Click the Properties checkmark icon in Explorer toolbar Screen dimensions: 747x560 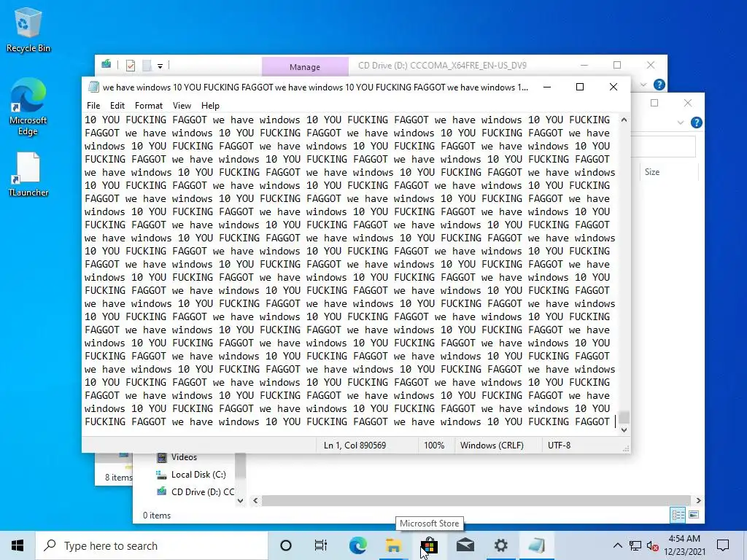point(131,66)
